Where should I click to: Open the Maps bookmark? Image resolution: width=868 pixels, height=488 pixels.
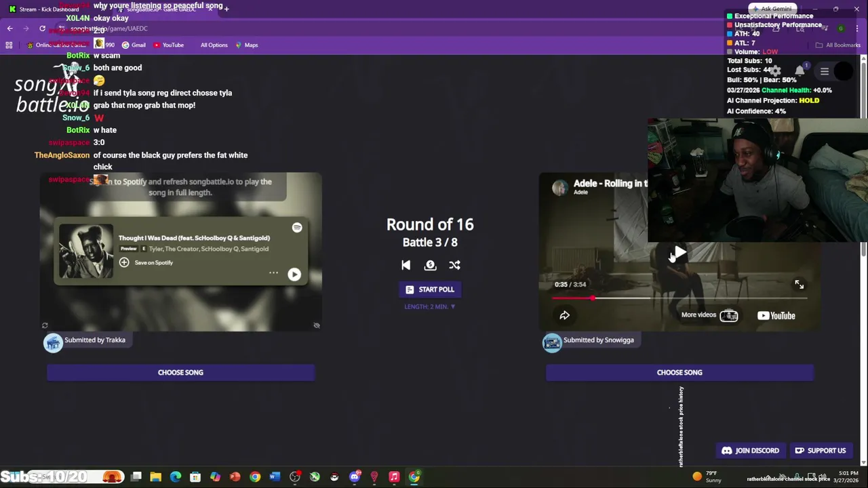[247, 45]
